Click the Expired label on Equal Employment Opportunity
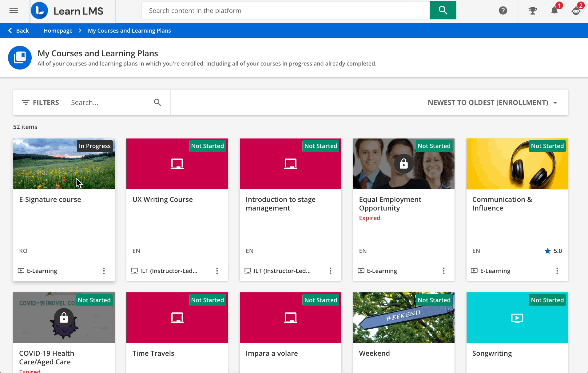Screen dimensions: 588x373 (x=370, y=218)
